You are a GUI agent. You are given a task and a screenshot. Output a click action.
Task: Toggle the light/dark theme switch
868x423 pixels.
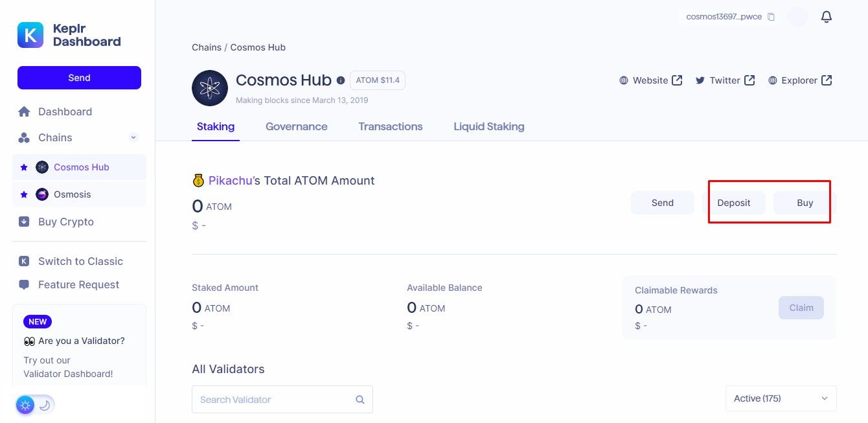[x=36, y=406]
